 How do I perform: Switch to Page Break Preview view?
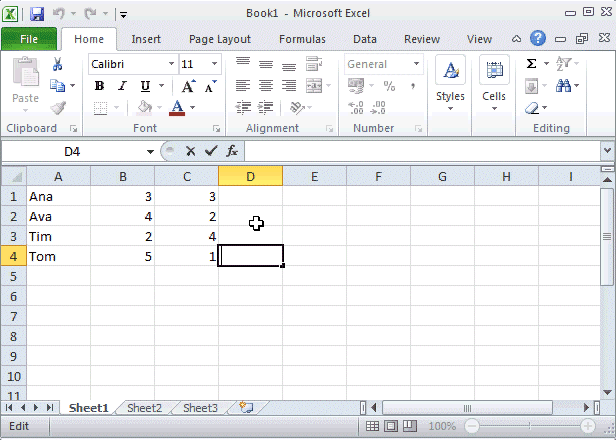coord(409,426)
